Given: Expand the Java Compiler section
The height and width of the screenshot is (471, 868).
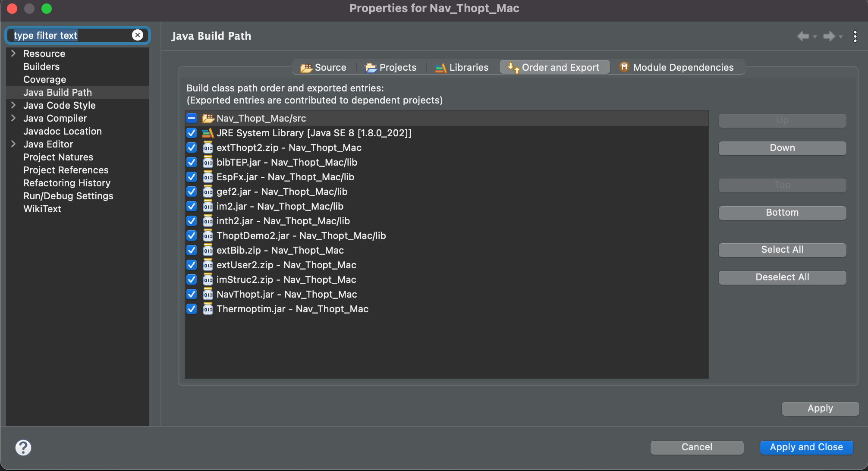Looking at the screenshot, I should [13, 118].
